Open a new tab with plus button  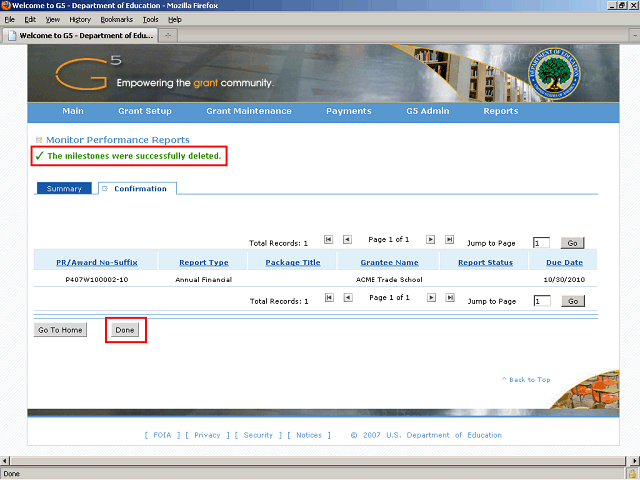pos(168,36)
